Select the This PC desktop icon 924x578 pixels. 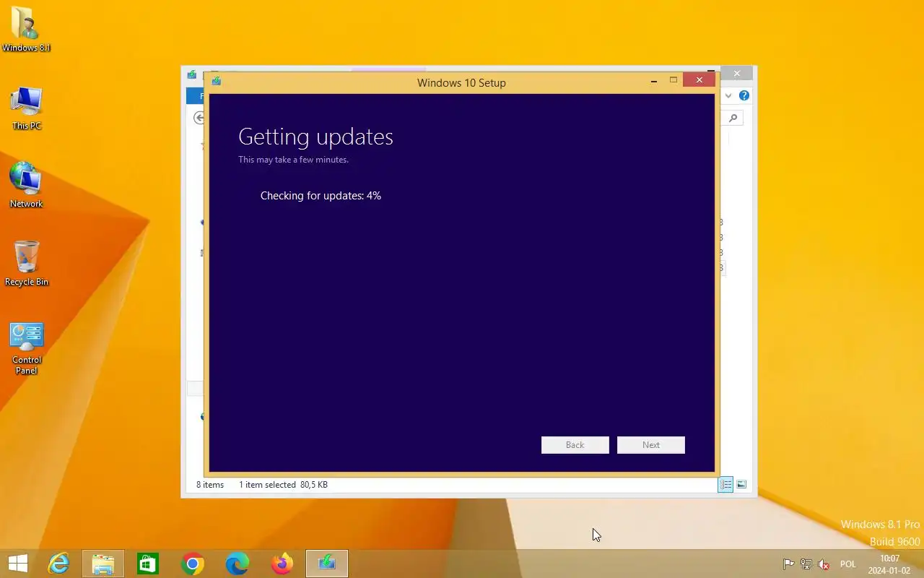[26, 107]
